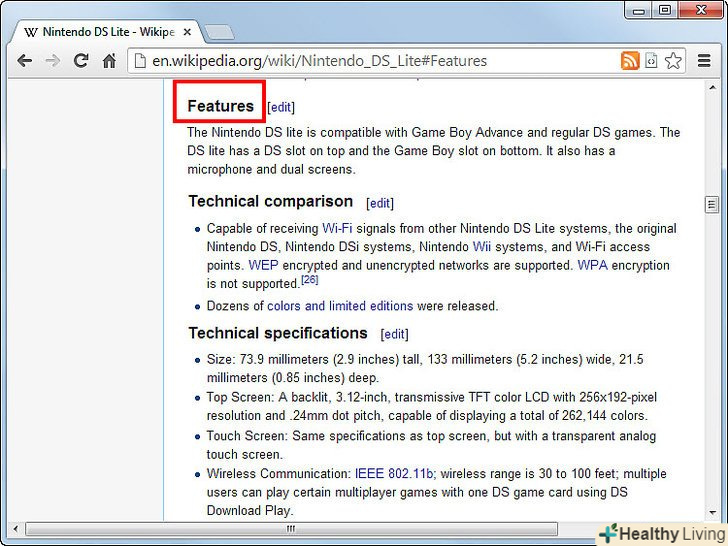Click the vertical scrollbar thumb
Viewport: 728px width, 546px height.
pos(712,204)
